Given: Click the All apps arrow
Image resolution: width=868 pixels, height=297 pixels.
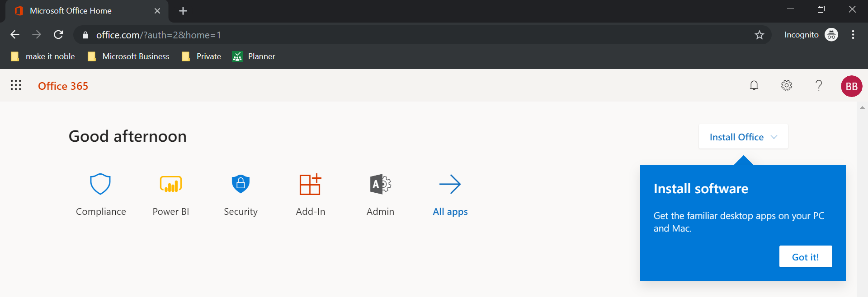Looking at the screenshot, I should point(450,184).
